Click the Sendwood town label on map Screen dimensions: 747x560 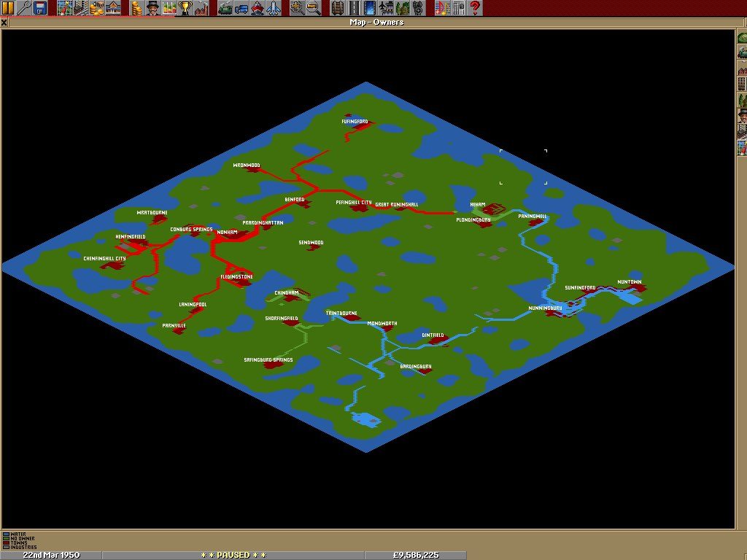311,242
